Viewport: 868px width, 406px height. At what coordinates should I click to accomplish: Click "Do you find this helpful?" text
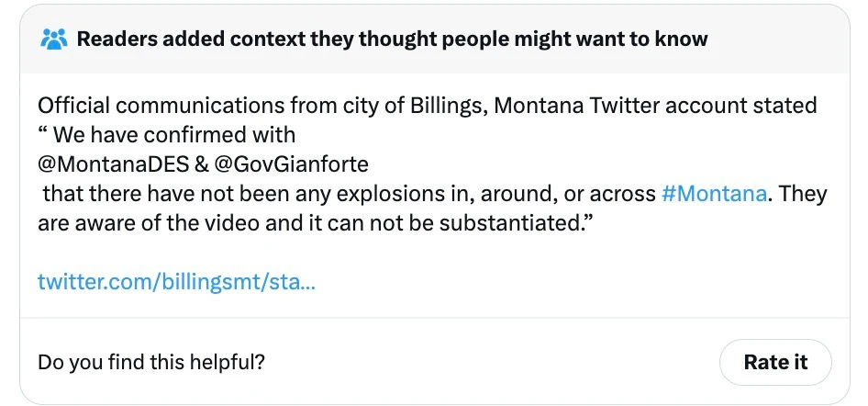click(151, 362)
